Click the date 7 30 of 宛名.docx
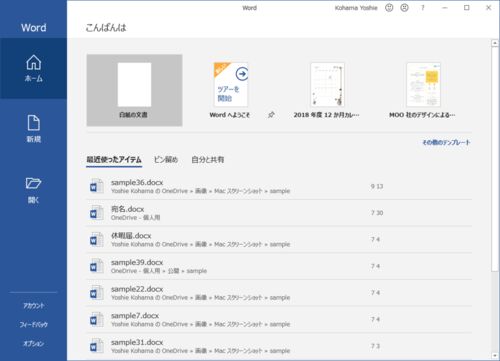 click(377, 213)
